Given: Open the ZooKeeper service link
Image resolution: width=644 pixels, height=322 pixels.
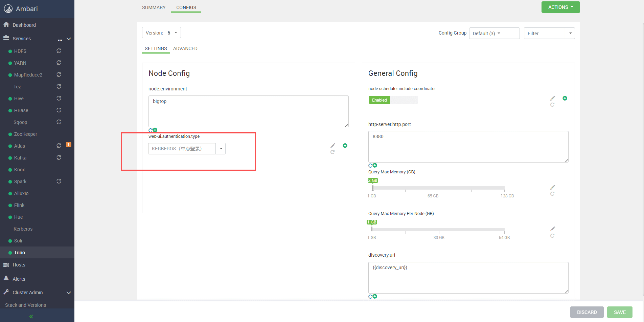Looking at the screenshot, I should point(26,134).
